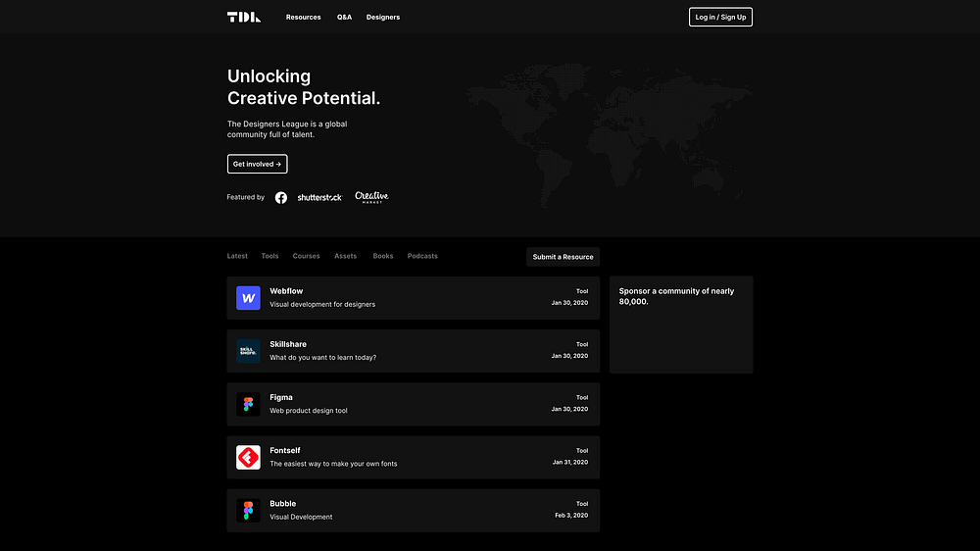This screenshot has height=551, width=980.
Task: Switch to the Podcasts tab
Action: [x=422, y=256]
